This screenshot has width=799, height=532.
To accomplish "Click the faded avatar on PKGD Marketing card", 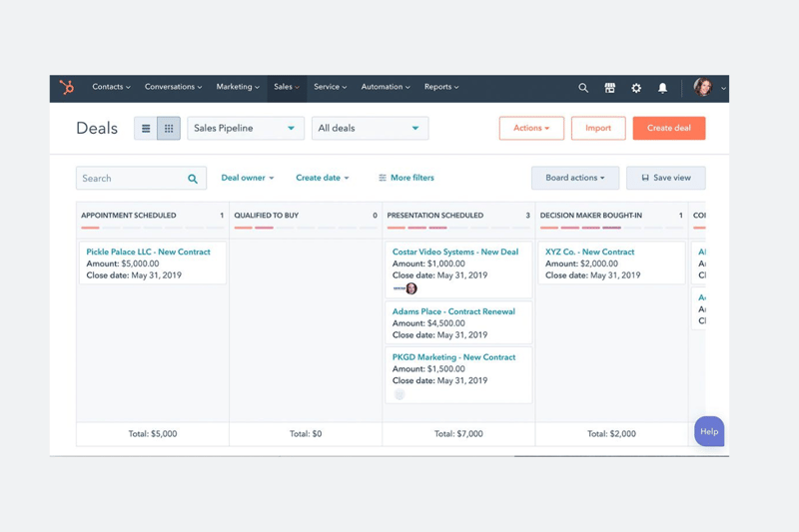I will 399,394.
